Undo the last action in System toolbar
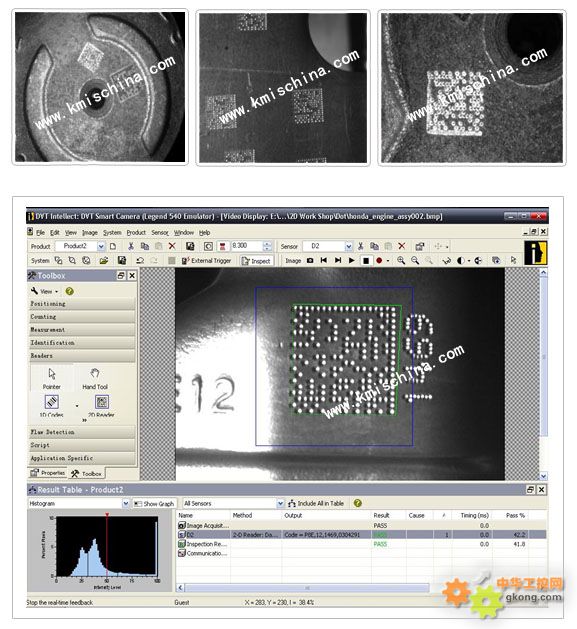Screen dimensions: 577x629 140,260
